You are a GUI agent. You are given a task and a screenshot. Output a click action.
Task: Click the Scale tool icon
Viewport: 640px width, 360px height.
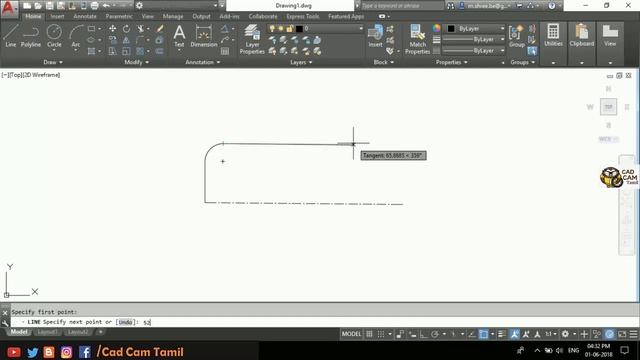(126, 51)
